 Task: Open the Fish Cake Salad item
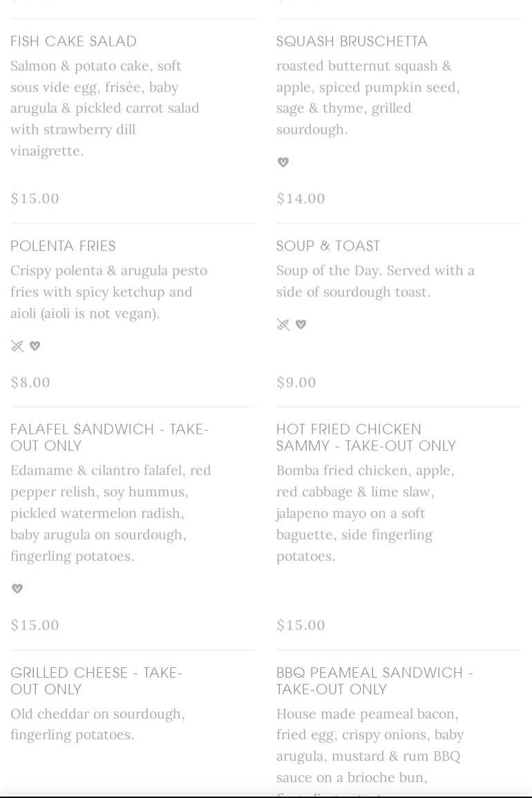73,41
